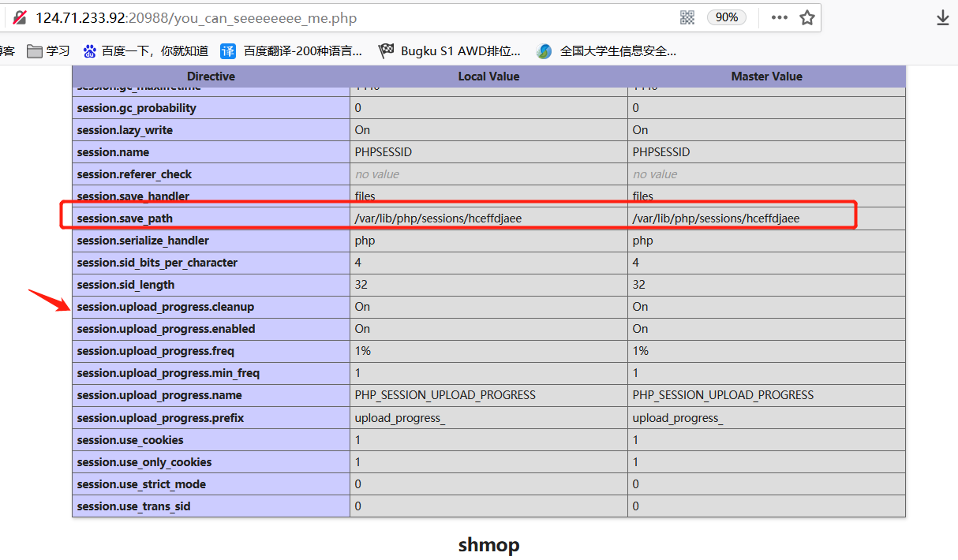The width and height of the screenshot is (958, 560).
Task: Select session.sid_bits_per_character directive cell
Action: point(211,263)
